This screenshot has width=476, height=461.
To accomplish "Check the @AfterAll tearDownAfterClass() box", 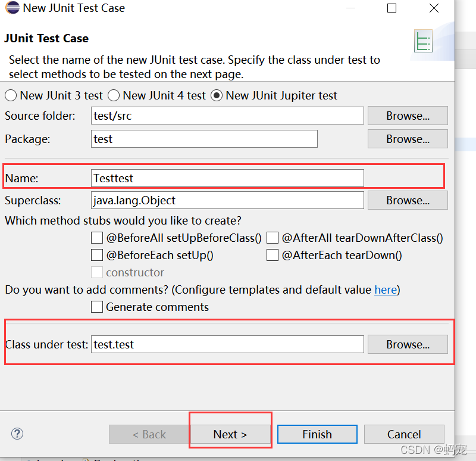I will click(273, 238).
